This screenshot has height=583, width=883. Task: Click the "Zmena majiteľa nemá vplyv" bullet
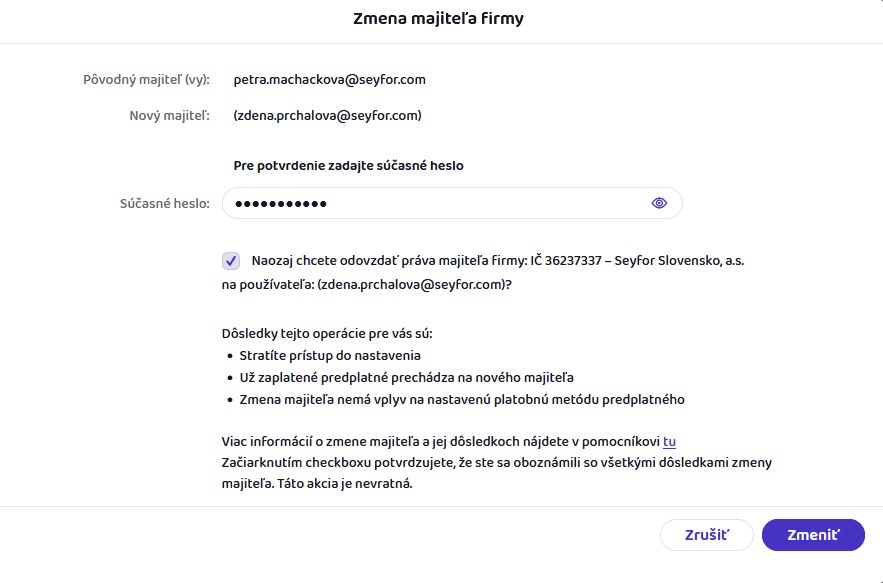[x=461, y=400]
